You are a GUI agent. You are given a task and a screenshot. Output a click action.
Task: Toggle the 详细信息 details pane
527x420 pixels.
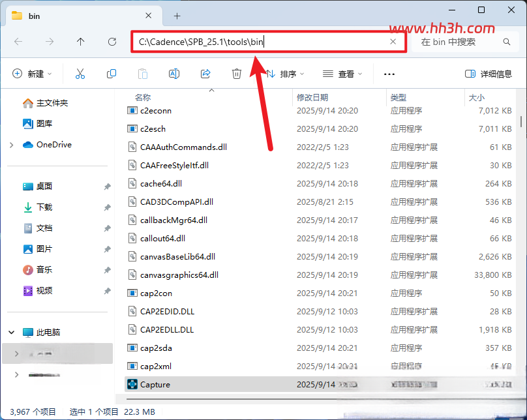click(489, 74)
